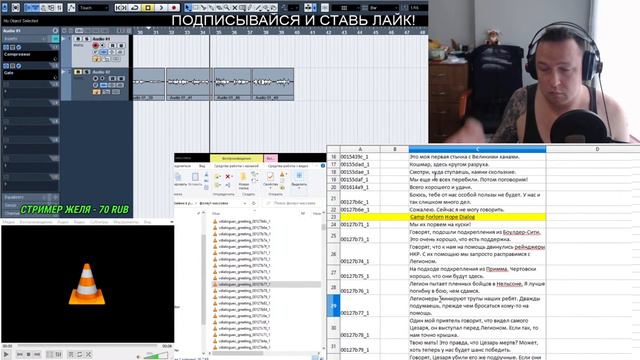Click audio clip under bar 33
Screen dimensions: 640x360
[187, 84]
